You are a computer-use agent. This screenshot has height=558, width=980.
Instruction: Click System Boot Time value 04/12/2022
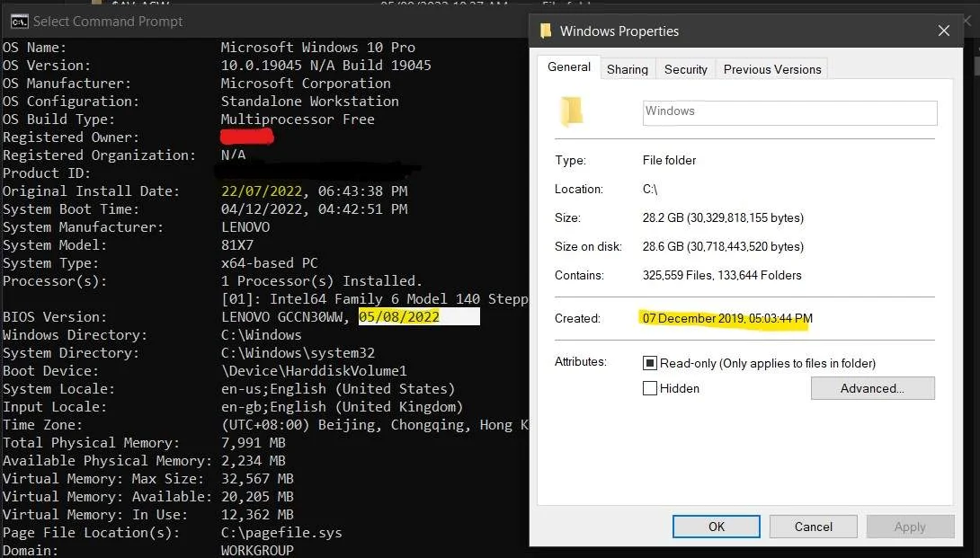(315, 209)
